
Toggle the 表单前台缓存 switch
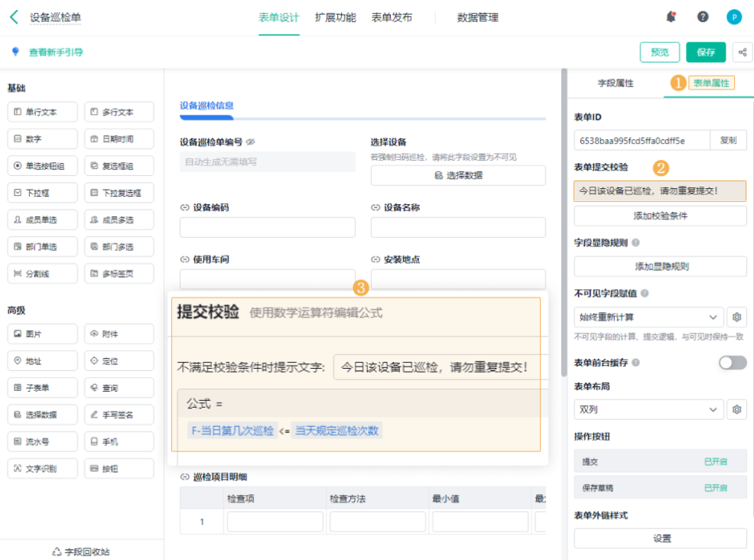(x=732, y=363)
